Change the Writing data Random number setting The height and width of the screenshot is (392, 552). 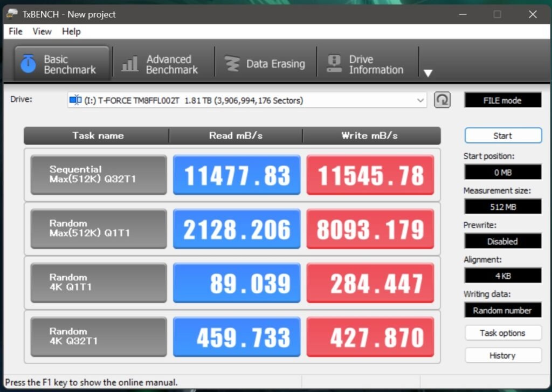tap(503, 310)
